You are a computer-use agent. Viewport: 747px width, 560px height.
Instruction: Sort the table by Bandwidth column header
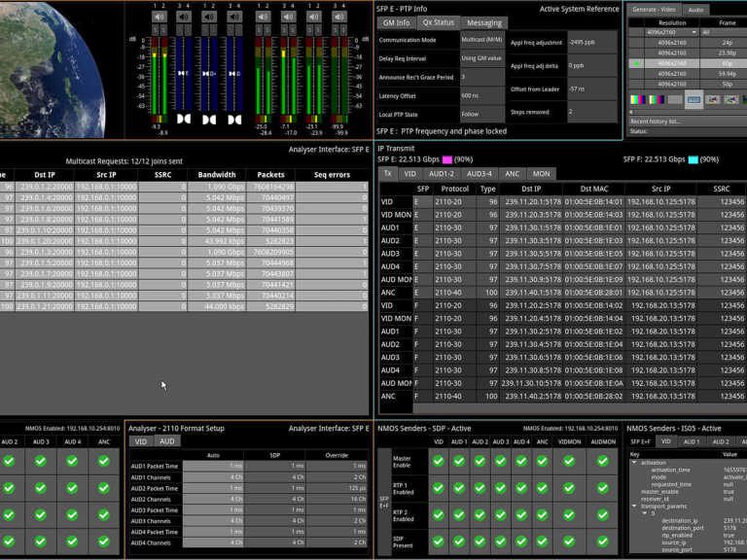[x=215, y=175]
